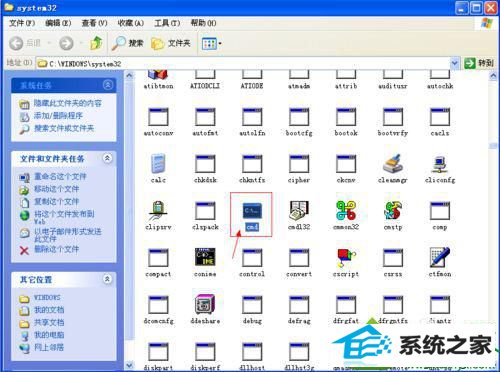Open the Tools menu
500x372 pixels.
pos(167,23)
